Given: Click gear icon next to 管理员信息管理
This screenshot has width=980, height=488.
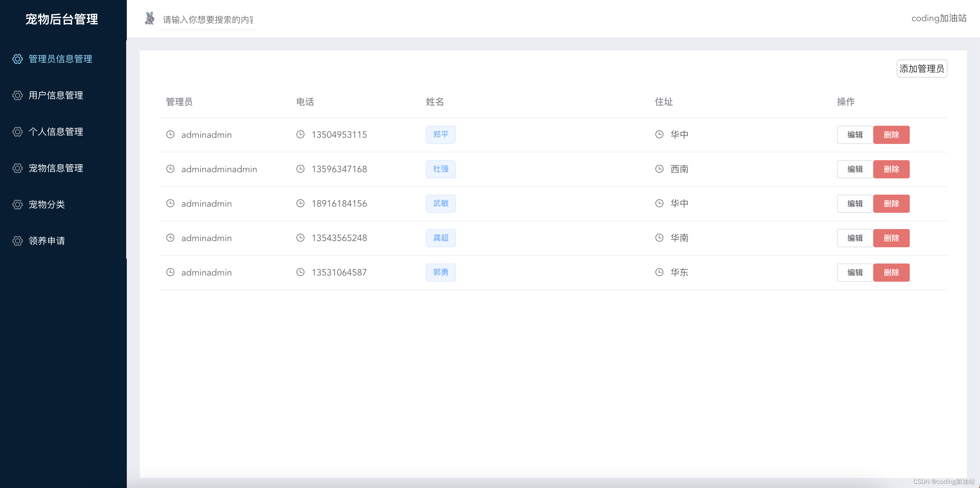Looking at the screenshot, I should tap(18, 59).
